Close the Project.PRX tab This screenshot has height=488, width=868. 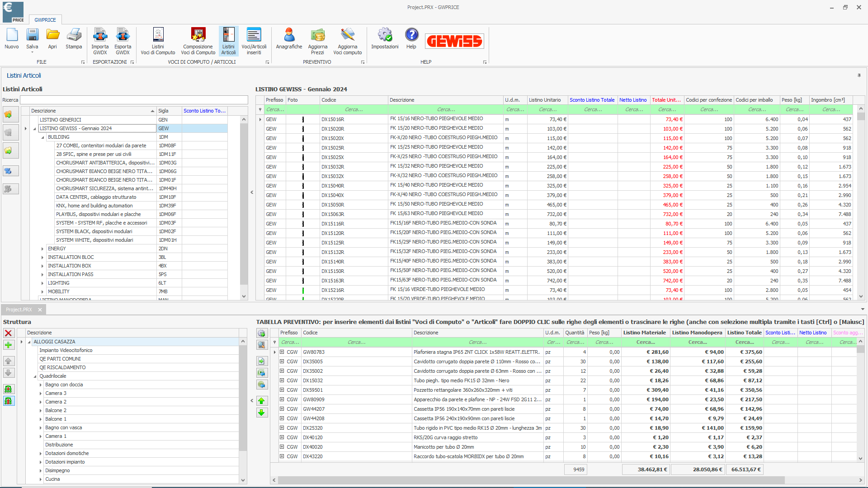coord(40,310)
